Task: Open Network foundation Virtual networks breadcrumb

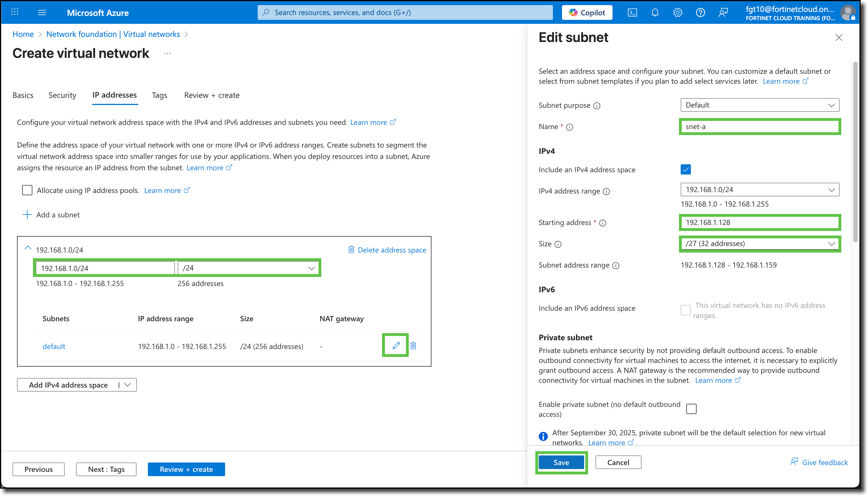Action: click(113, 34)
